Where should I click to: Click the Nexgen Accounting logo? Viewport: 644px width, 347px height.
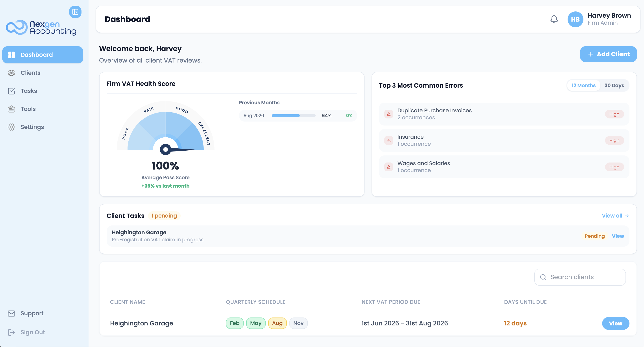41,28
